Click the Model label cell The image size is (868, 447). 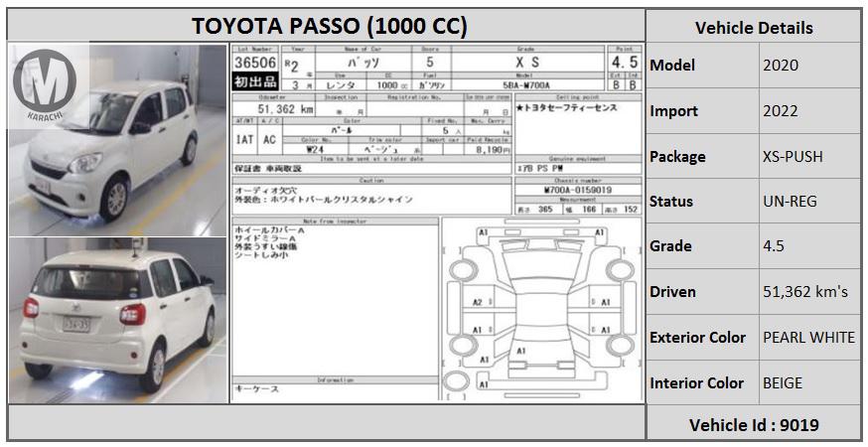click(x=702, y=66)
